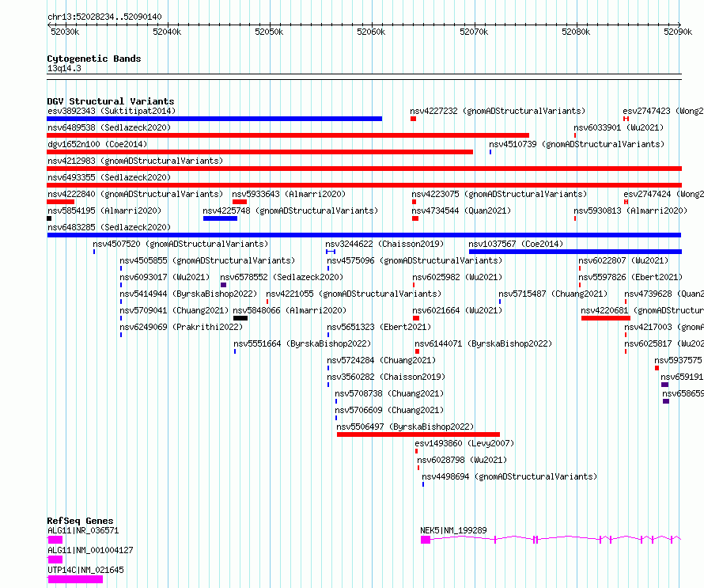This screenshot has height=588, width=704.
Task: Open nsv5930813 (Almarri2020) label
Action: click(630, 211)
